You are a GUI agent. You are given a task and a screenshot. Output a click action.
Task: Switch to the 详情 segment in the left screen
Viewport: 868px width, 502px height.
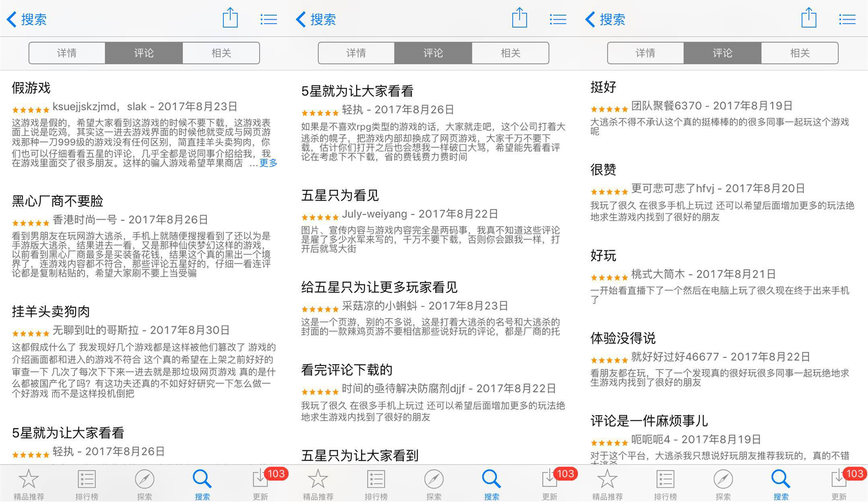click(x=67, y=53)
